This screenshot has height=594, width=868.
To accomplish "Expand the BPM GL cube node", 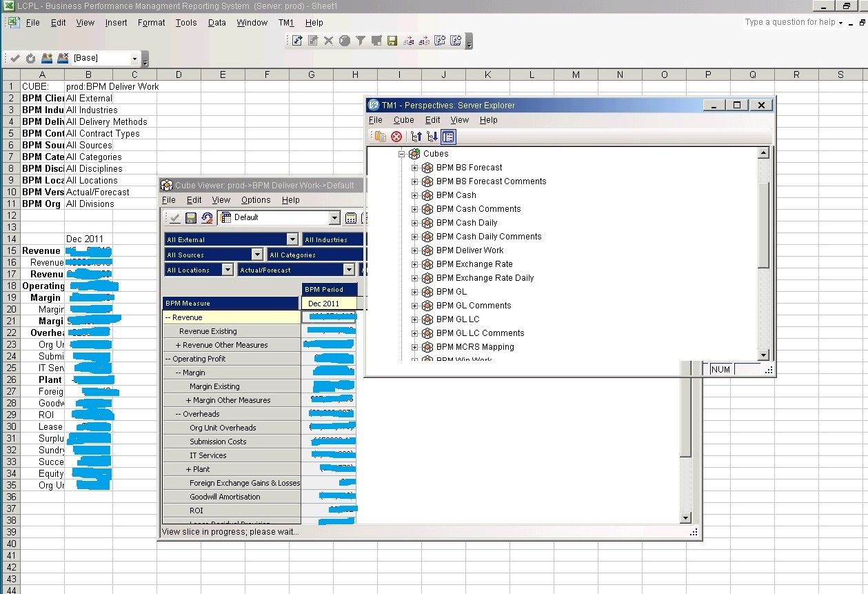I will (x=414, y=292).
